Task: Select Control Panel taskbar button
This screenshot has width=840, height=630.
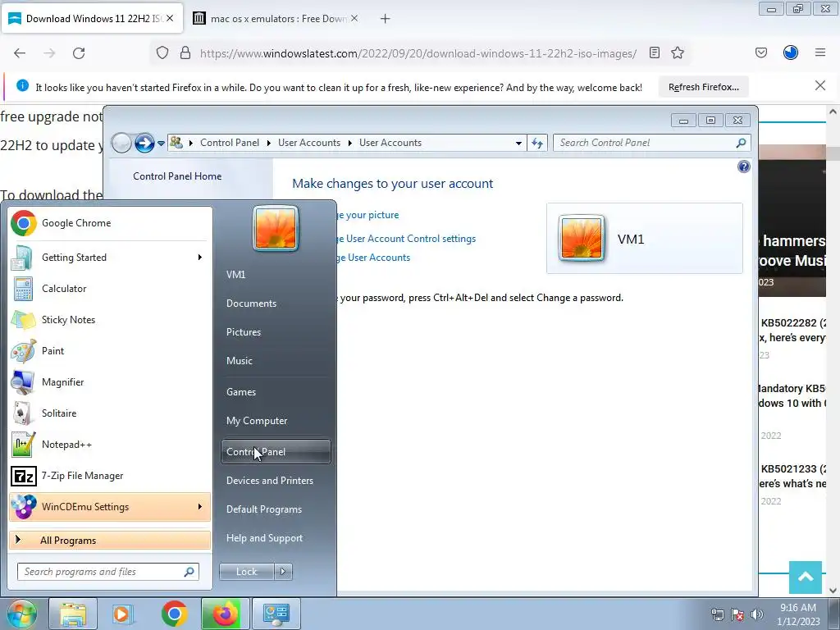Action: (x=276, y=614)
